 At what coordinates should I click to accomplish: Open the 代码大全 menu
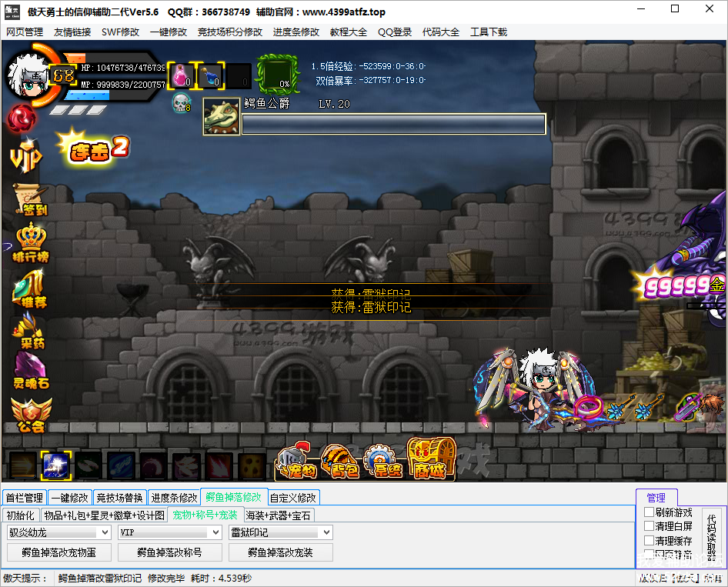(x=441, y=32)
